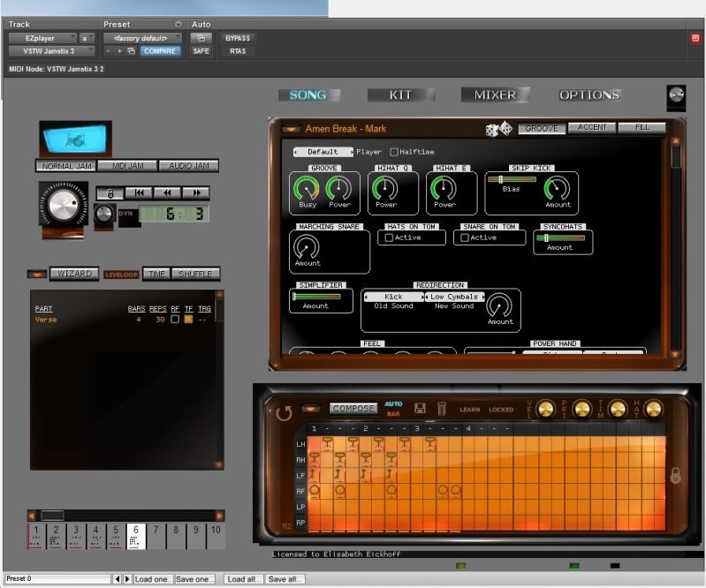The image size is (706, 588).
Task: Switch to the KIT tab
Action: [x=400, y=95]
